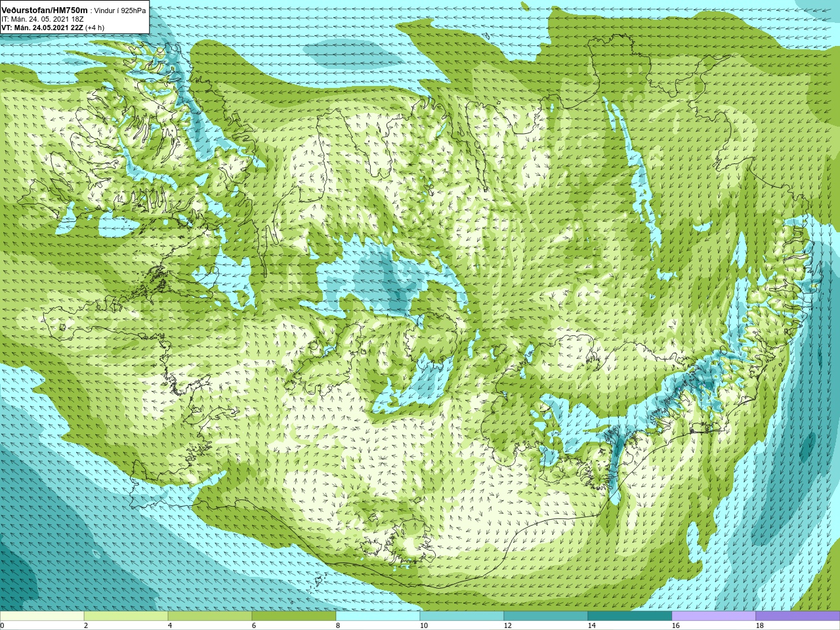840x630 pixels.
Task: Click the legend scale label '14'
Action: [591, 625]
